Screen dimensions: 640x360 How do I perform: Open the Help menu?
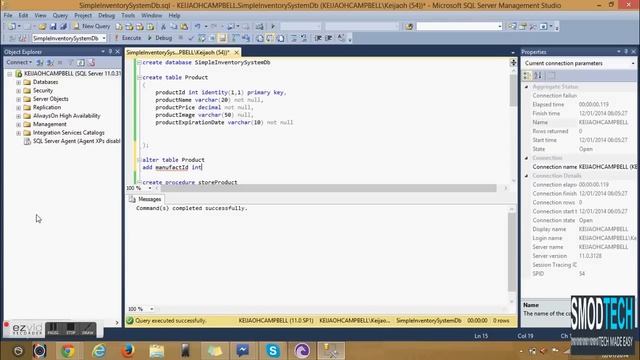pos(174,16)
